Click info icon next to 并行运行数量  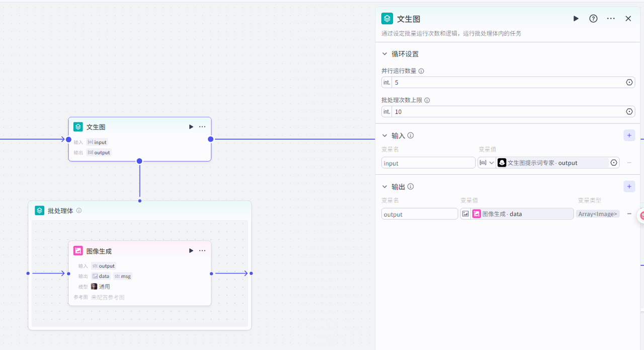[421, 71]
